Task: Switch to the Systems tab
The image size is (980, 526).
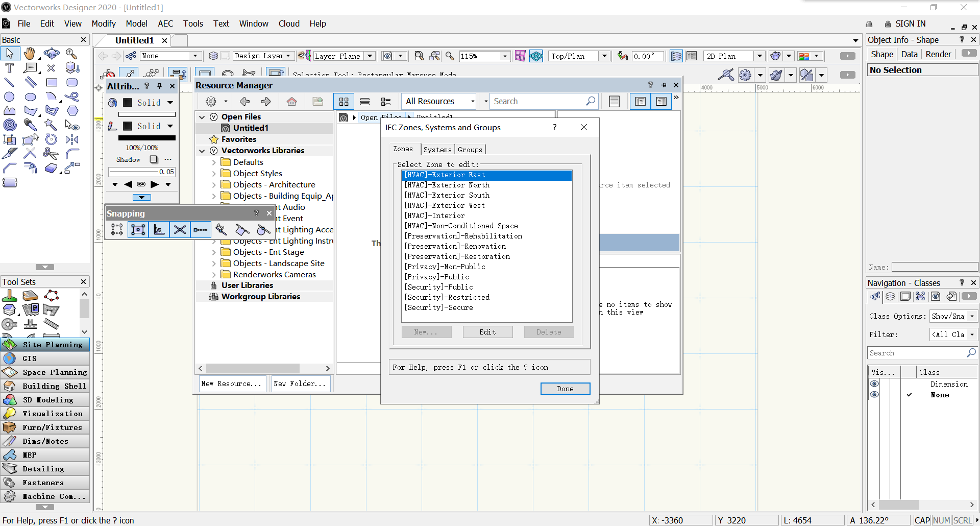Action: tap(437, 150)
